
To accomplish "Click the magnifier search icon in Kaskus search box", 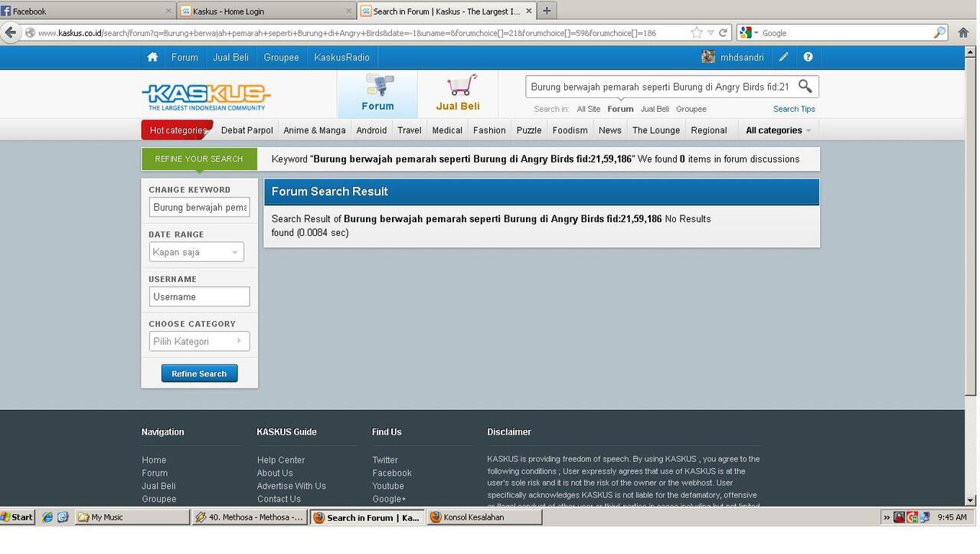I will tap(805, 87).
